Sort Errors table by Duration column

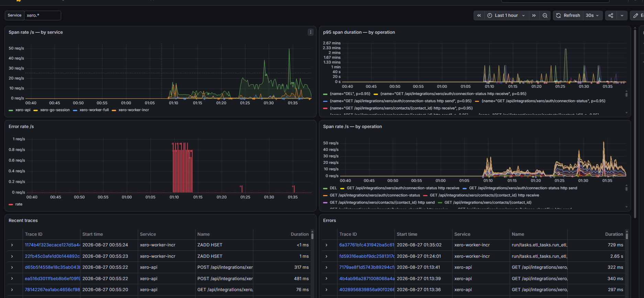614,234
